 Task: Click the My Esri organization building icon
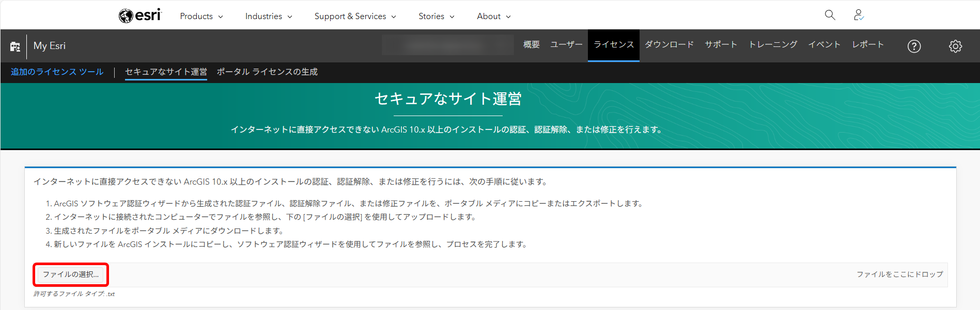tap(15, 46)
